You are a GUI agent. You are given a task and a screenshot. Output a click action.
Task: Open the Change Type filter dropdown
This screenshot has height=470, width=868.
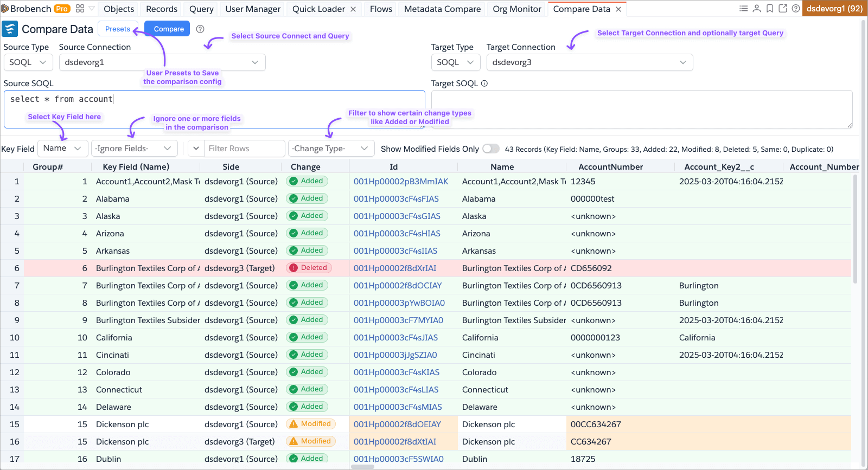tap(330, 149)
